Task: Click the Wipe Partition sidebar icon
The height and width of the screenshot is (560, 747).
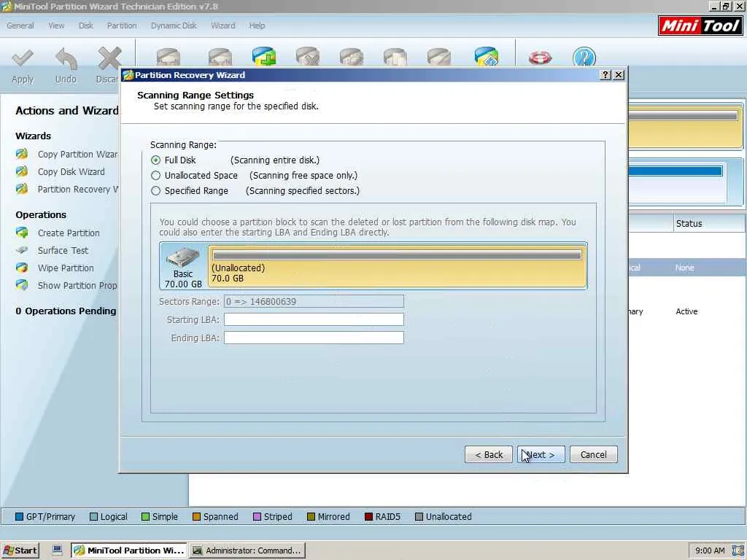Action: [22, 268]
